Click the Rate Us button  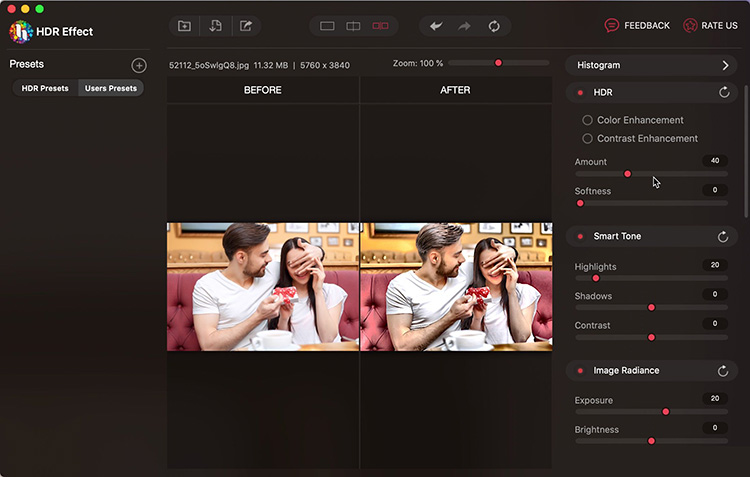(x=710, y=25)
